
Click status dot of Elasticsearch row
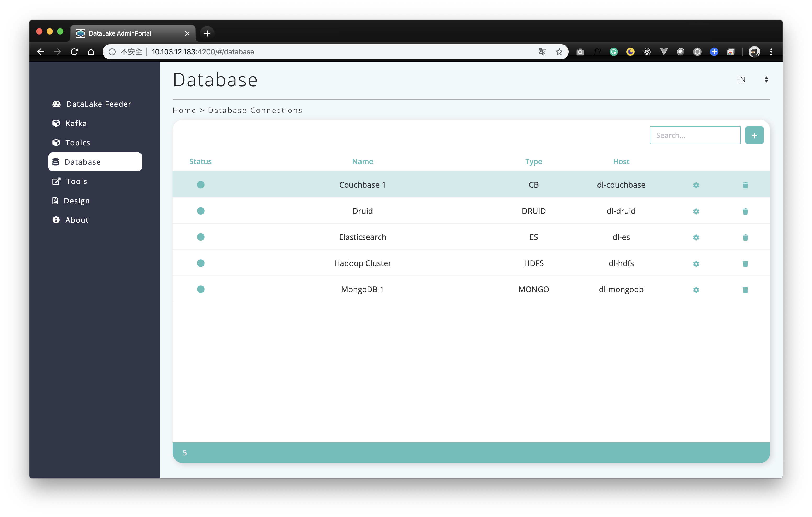201,237
